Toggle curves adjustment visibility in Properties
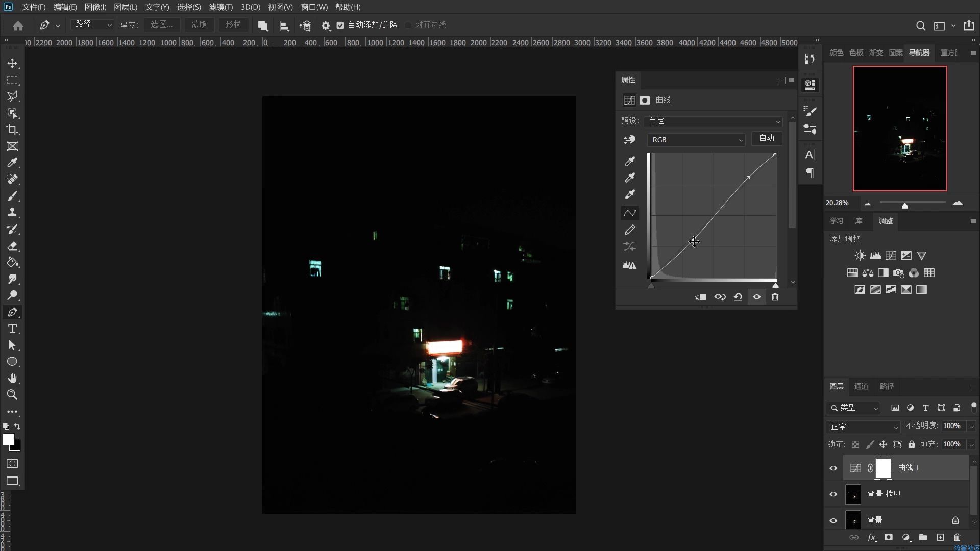Screen dimensions: 980x551 pos(757,297)
